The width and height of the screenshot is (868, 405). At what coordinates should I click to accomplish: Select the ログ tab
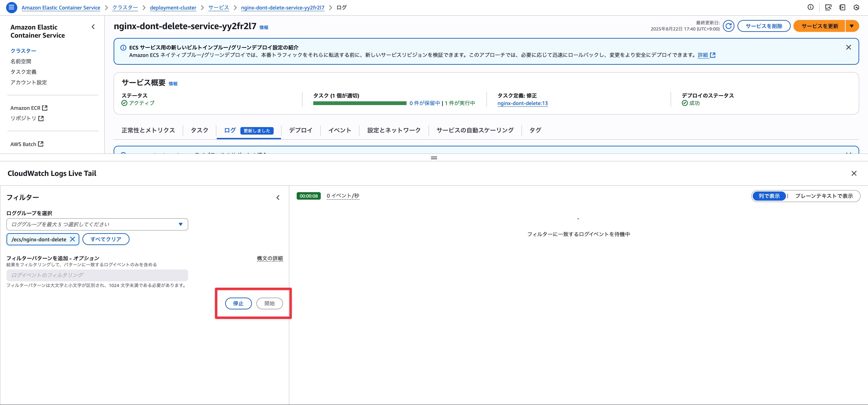point(230,130)
